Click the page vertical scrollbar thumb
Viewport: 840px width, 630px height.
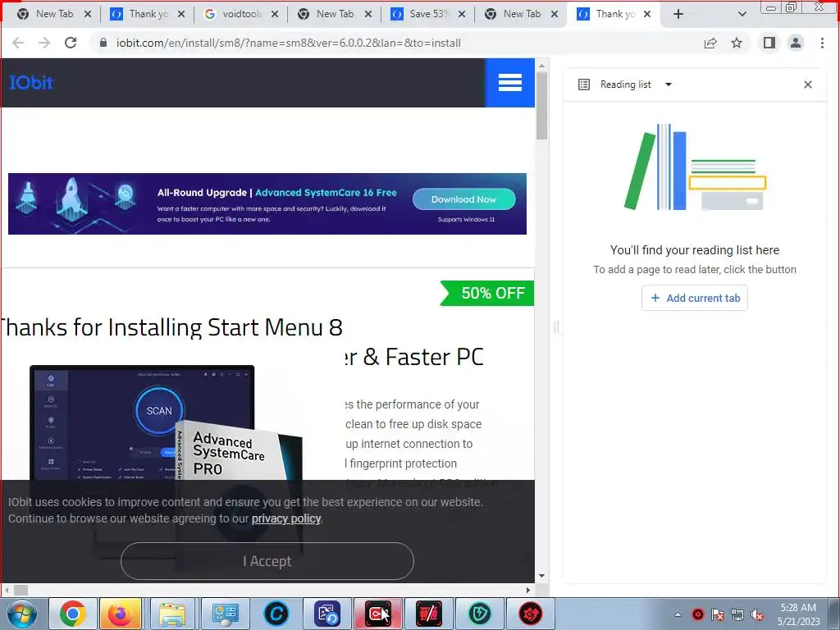[541, 106]
